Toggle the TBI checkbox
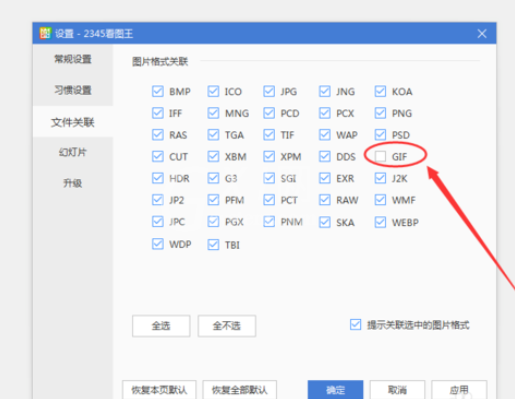515x399 pixels. point(213,245)
